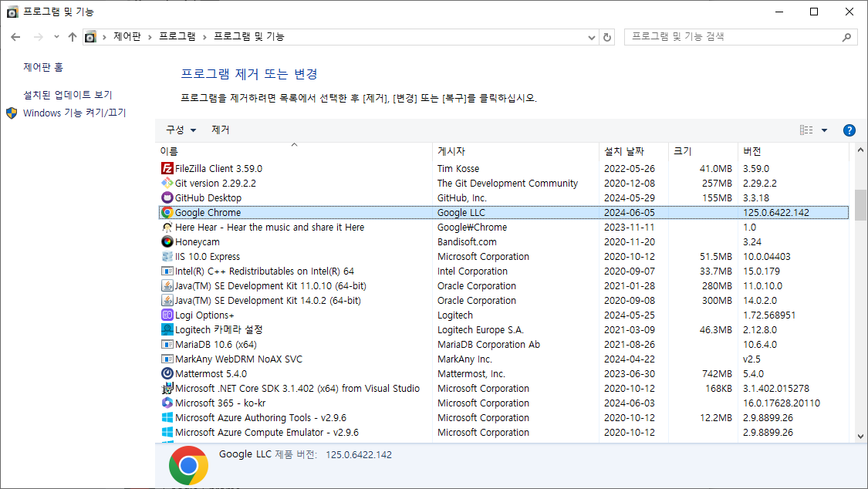Sort by the 버전 column header
Screen dimensions: 868x489
tap(793, 151)
